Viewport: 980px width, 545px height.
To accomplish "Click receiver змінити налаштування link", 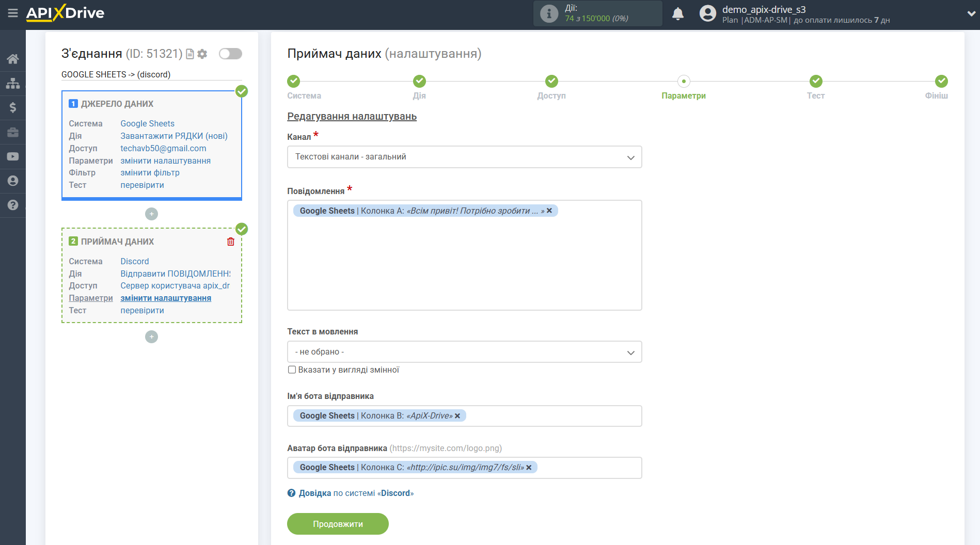I will click(x=166, y=298).
